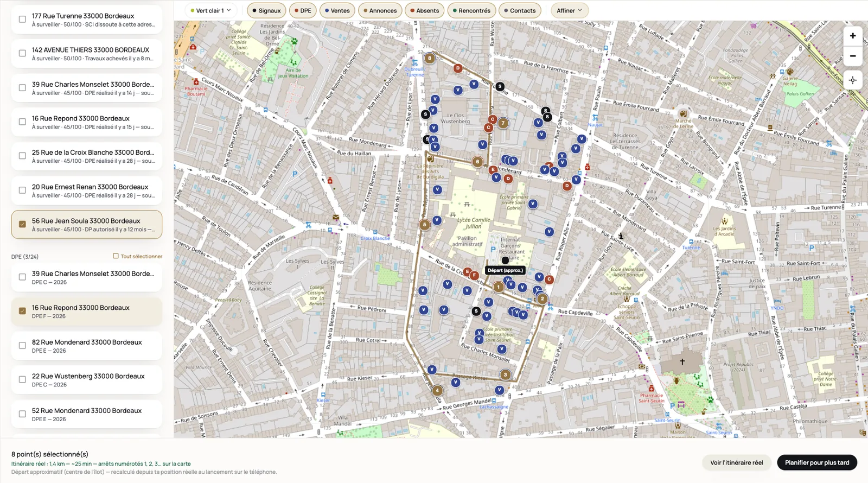Open the red D marker beside stop 8
The height and width of the screenshot is (483, 868).
(x=458, y=68)
